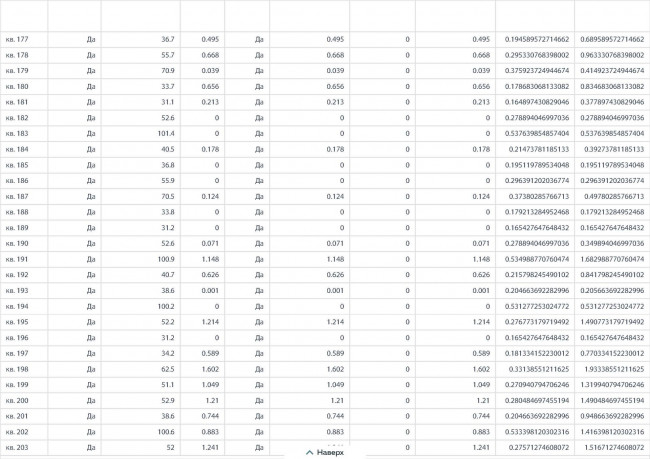Click area value 100.2 cell

[x=141, y=306]
